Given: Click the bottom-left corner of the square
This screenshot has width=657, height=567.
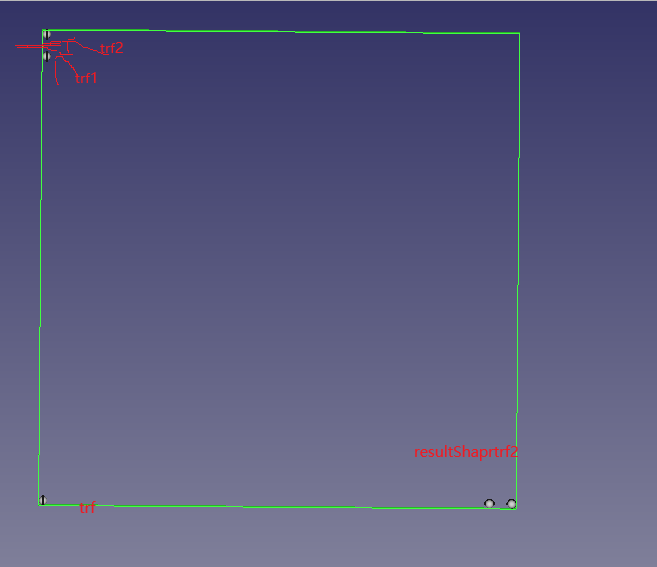Looking at the screenshot, I should [39, 505].
